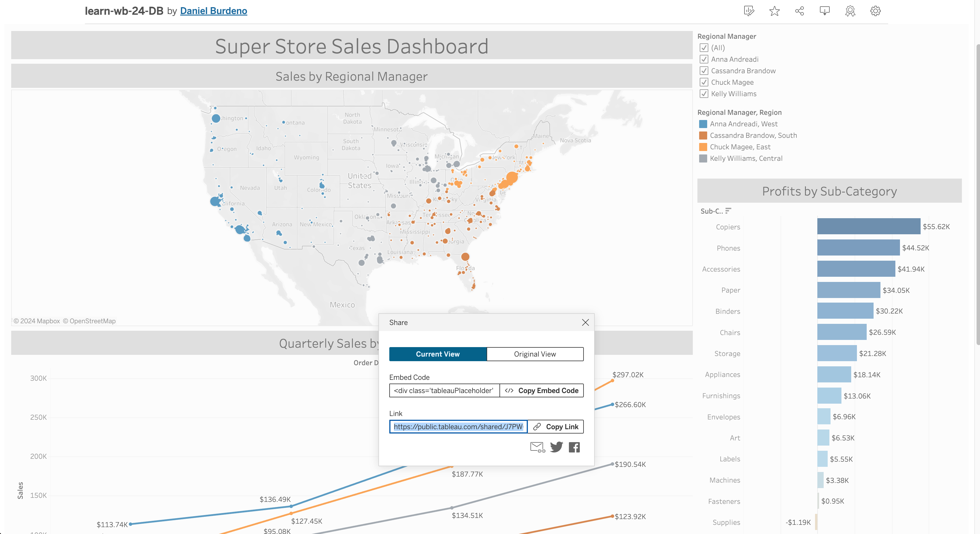Share via the Twitter bird icon
The height and width of the screenshot is (534, 980).
556,447
